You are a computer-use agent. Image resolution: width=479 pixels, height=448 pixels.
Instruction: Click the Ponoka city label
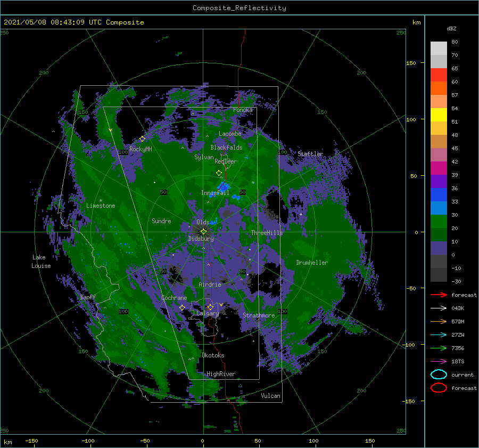click(243, 110)
